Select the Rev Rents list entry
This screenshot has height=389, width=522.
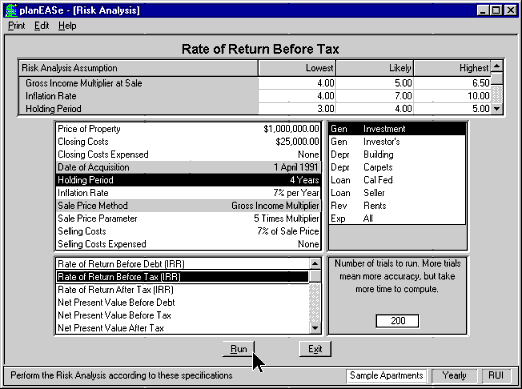pyautogui.click(x=397, y=206)
